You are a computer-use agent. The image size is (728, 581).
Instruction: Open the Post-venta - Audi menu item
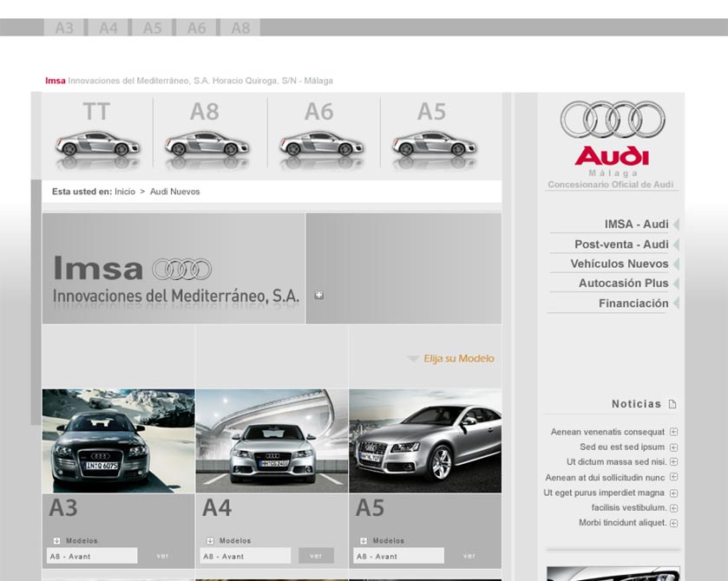coord(621,244)
